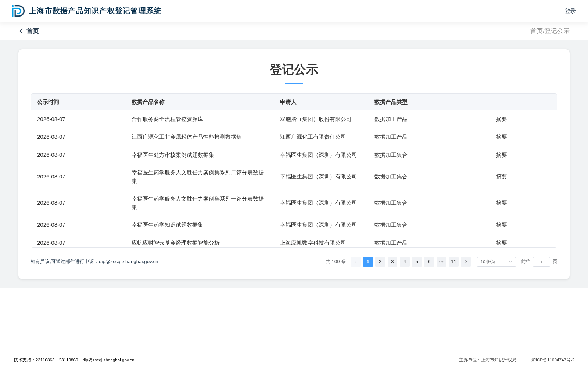The image size is (588, 368).
Task: Click the 数据产品类型 column header
Action: (x=391, y=102)
